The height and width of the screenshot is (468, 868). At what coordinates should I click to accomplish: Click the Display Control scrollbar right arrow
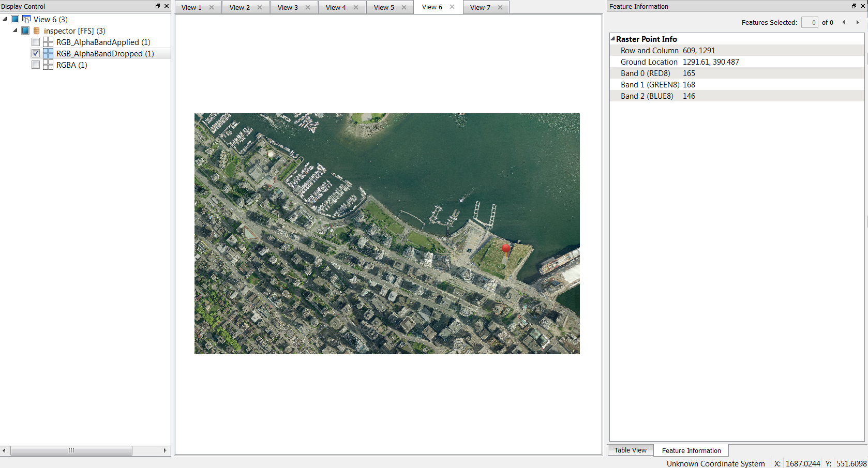click(x=165, y=450)
